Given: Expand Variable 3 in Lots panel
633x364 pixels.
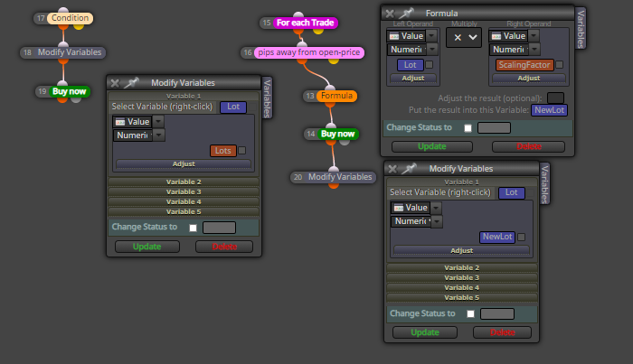Looking at the screenshot, I should pos(184,191).
